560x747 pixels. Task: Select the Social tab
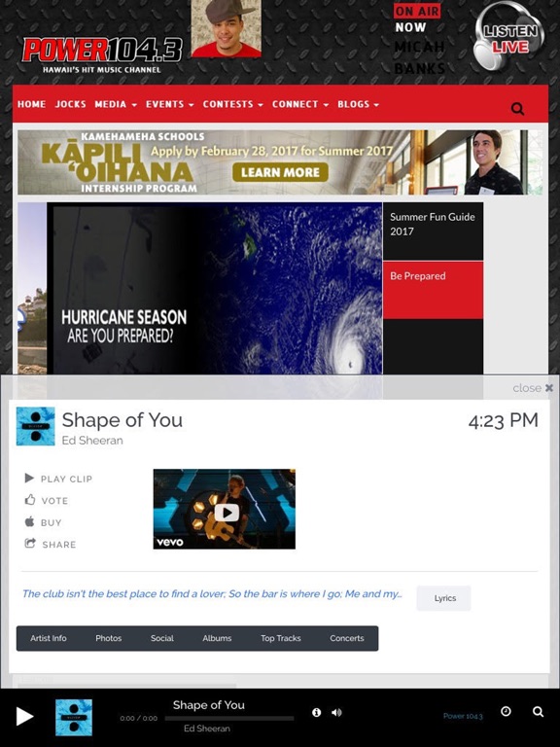click(162, 638)
